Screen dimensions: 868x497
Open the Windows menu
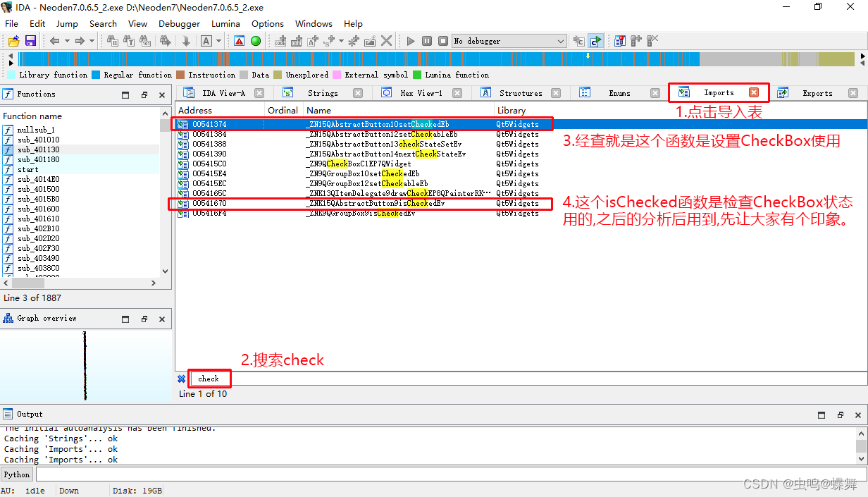[314, 23]
